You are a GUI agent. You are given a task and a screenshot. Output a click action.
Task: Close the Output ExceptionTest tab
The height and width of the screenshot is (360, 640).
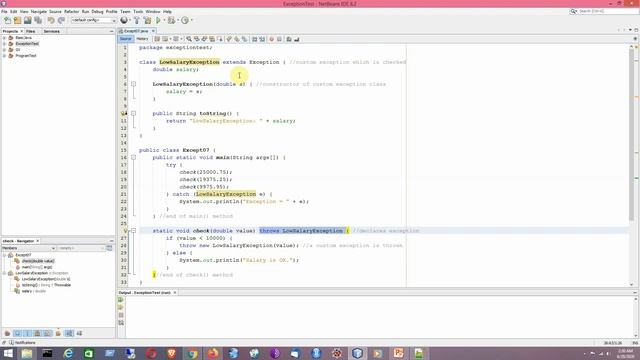click(175, 293)
